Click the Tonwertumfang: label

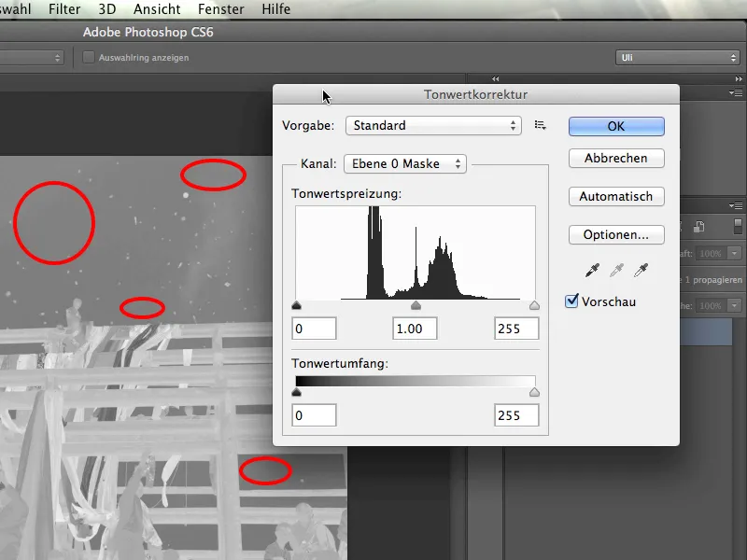pyautogui.click(x=340, y=363)
